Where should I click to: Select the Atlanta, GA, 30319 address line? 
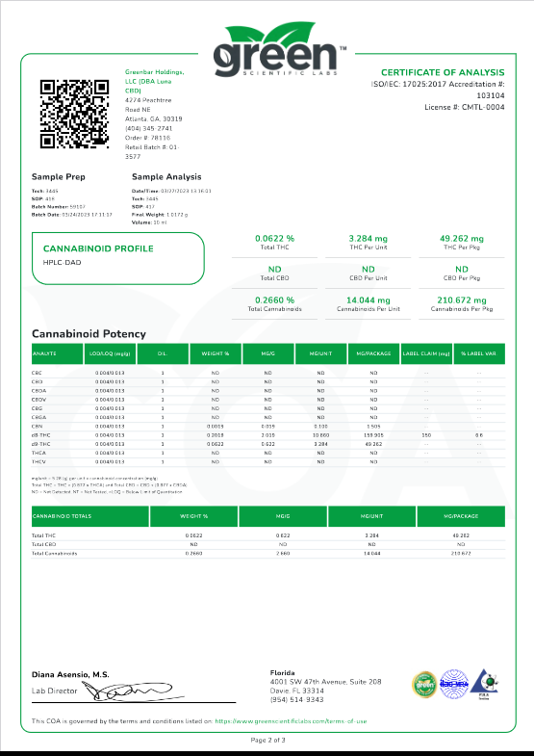click(x=154, y=118)
